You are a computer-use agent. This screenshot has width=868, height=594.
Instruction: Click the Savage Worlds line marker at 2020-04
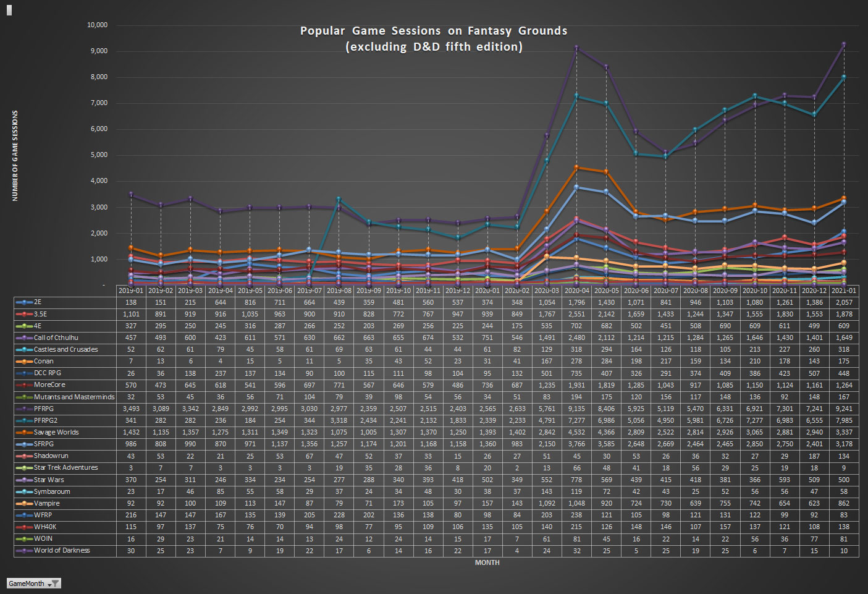tap(576, 167)
